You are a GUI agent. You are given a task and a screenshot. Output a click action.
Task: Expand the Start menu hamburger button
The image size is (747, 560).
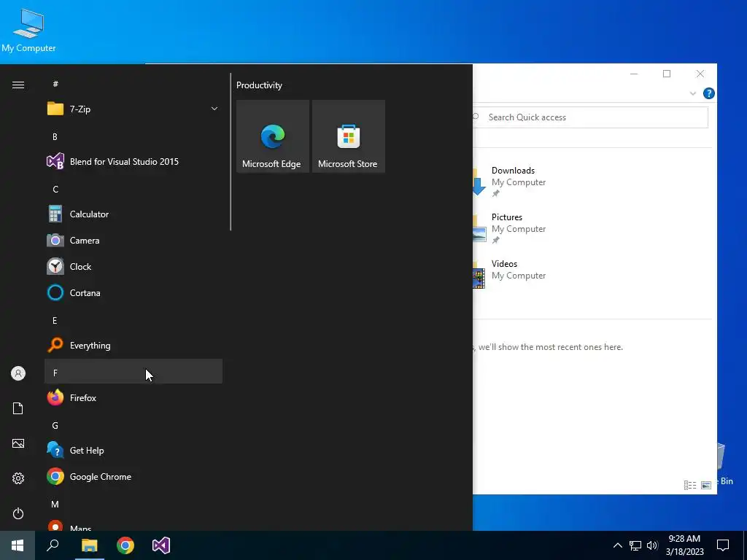point(18,85)
